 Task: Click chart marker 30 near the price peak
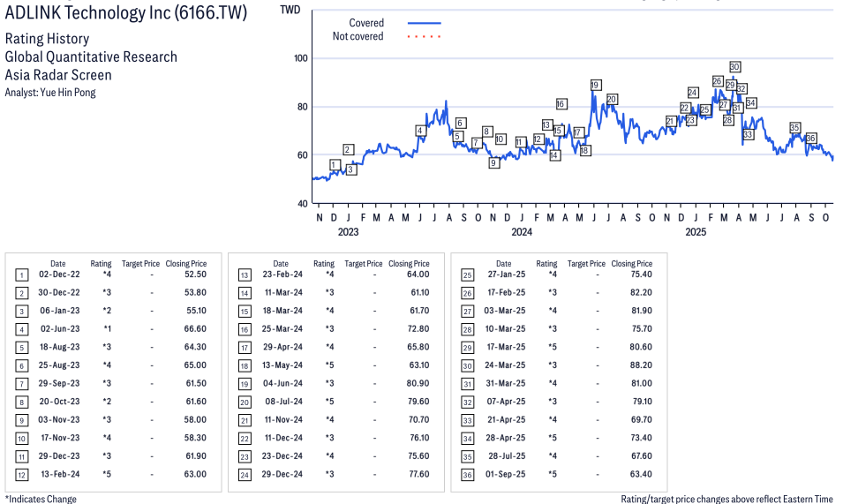[x=734, y=67]
